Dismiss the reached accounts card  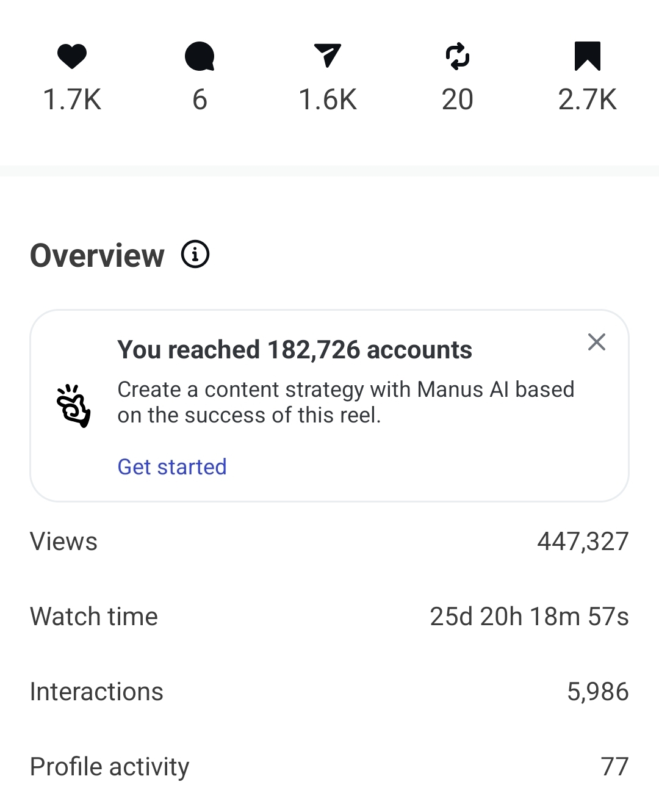[x=596, y=342]
